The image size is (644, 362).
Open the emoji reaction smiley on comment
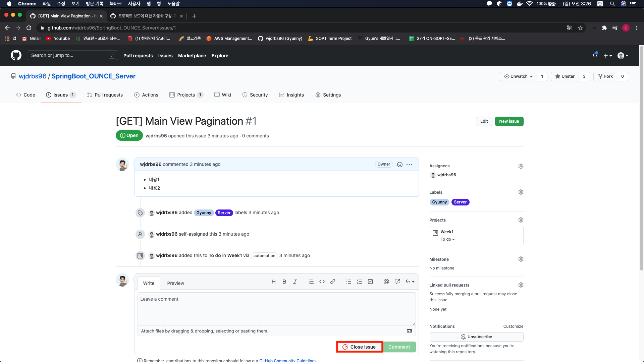pyautogui.click(x=400, y=165)
